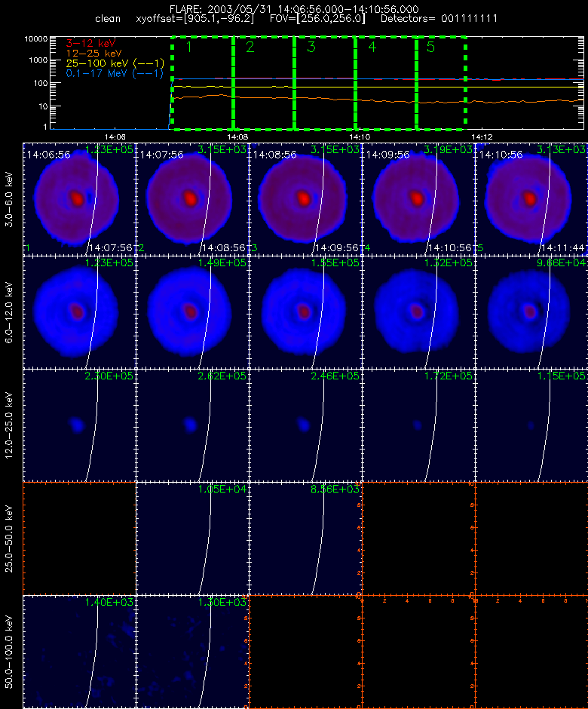This screenshot has height=709, width=588.
Task: Select the 25.0-50.0 keV image labeled 8.56E+03
Action: point(305,539)
